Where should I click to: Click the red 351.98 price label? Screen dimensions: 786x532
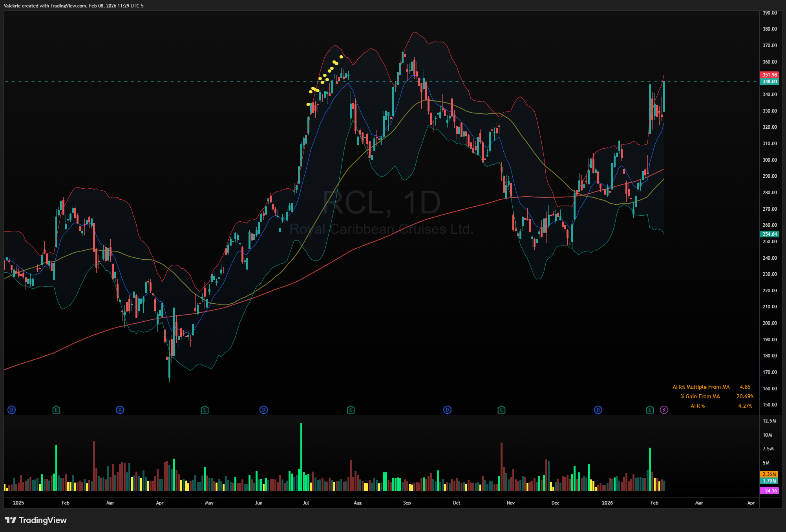coord(770,75)
